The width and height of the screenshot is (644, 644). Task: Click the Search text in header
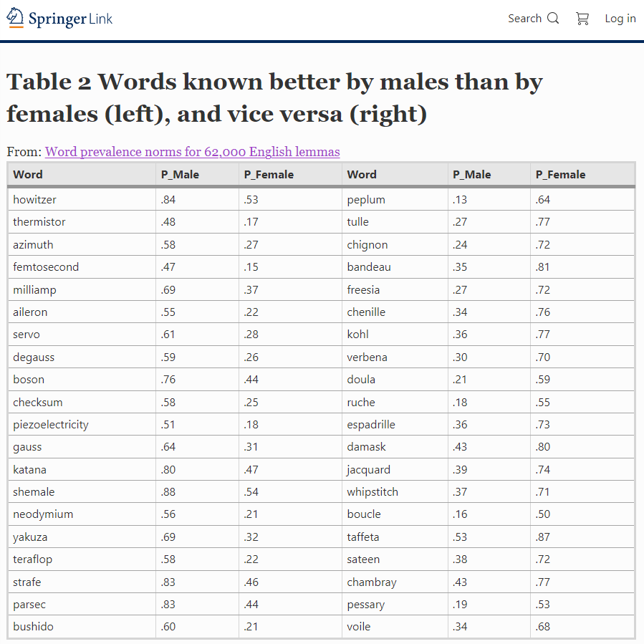tap(524, 19)
